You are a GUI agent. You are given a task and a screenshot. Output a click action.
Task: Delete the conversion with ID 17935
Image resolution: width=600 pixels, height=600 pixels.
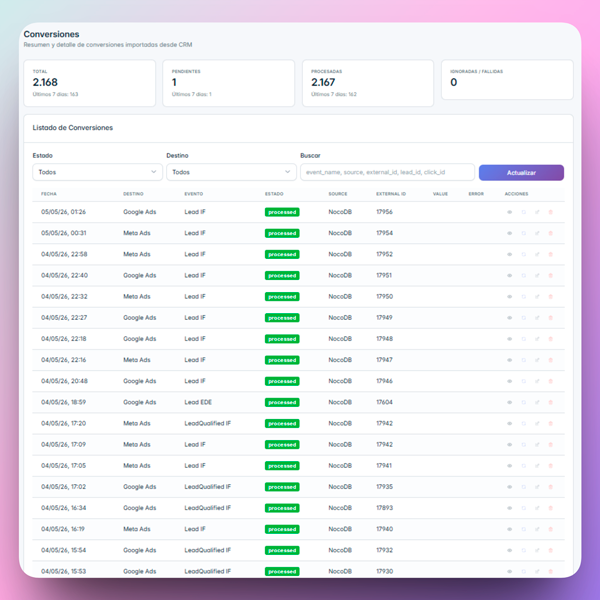[551, 487]
